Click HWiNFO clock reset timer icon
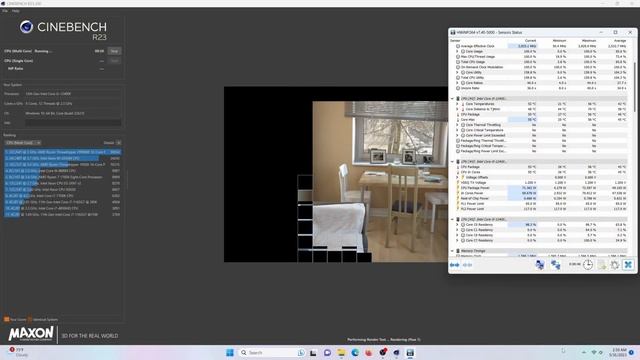Screen dimensions: 640x360 click(x=588, y=264)
